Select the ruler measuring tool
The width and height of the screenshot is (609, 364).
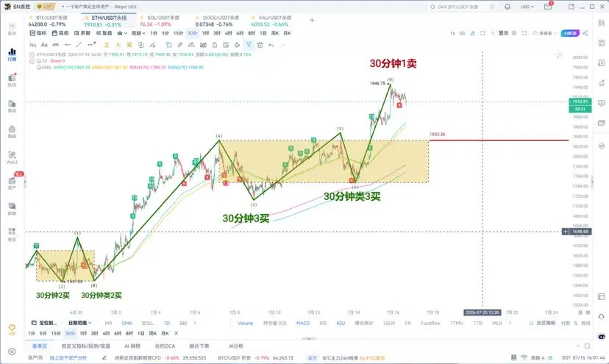[x=56, y=45]
